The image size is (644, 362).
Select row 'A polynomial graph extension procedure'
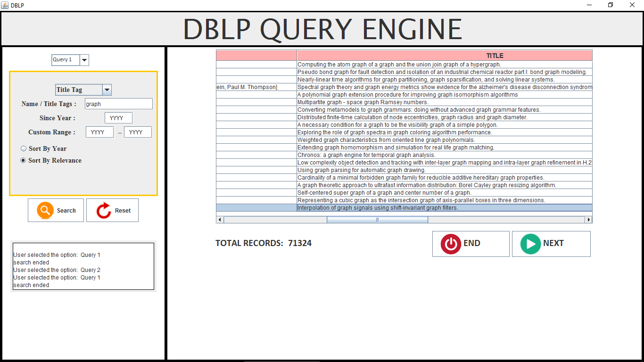(x=404, y=95)
